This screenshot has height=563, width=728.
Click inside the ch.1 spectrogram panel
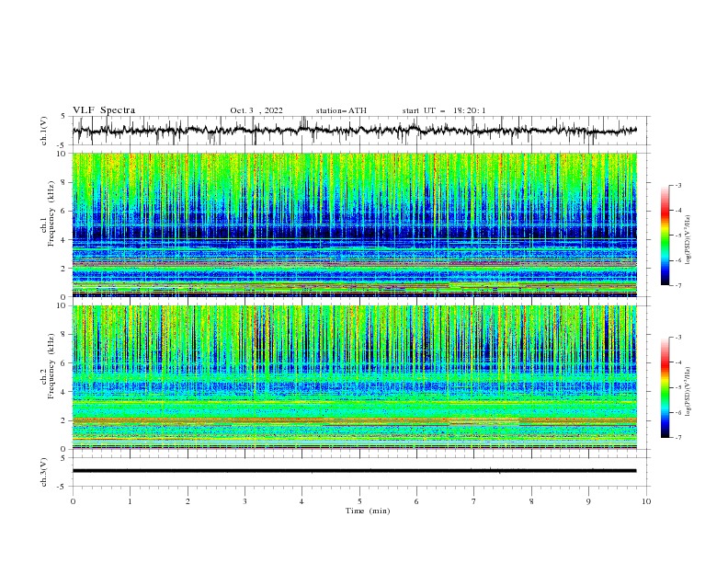click(x=354, y=224)
